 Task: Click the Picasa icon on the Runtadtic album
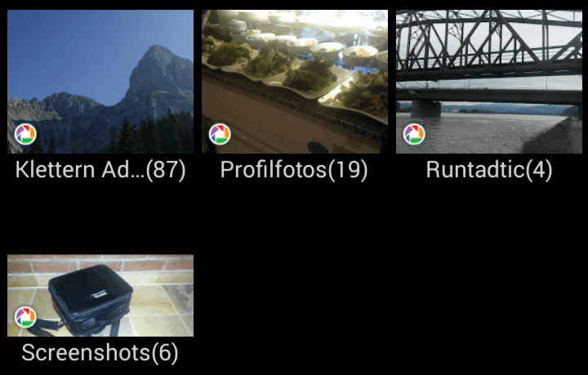414,134
